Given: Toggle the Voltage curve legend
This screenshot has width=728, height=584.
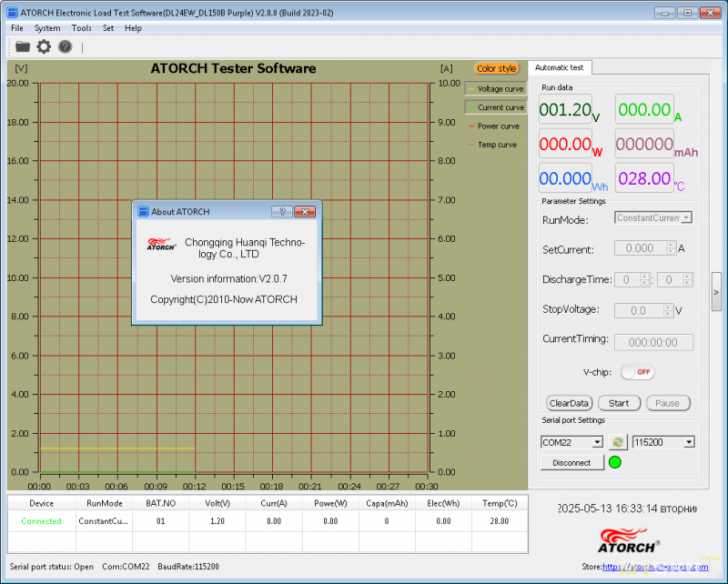Looking at the screenshot, I should click(496, 88).
